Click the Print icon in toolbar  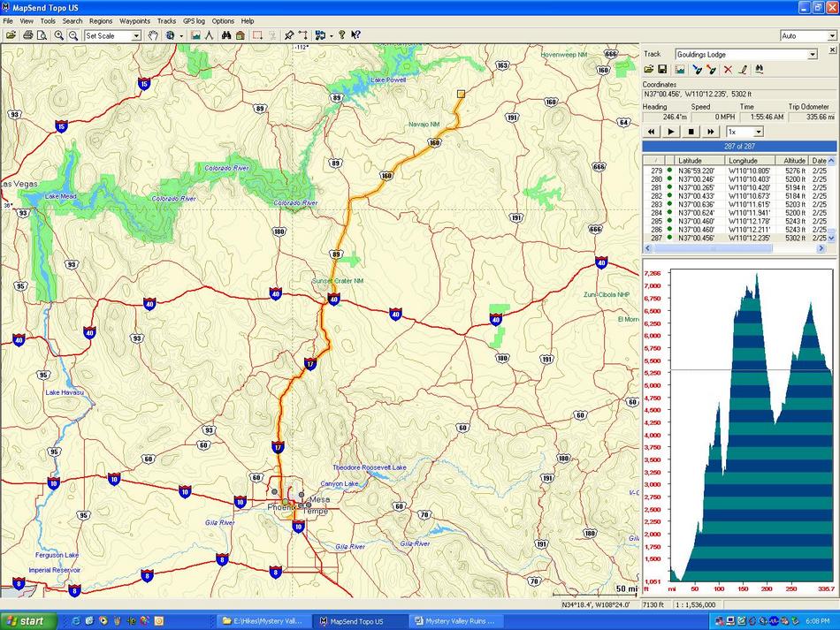28,36
